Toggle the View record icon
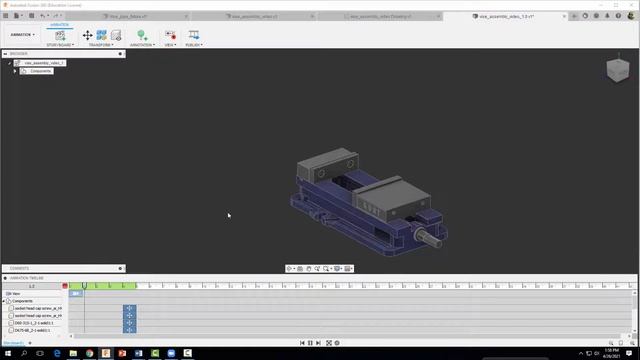The width and height of the screenshot is (640, 360). pyautogui.click(x=170, y=35)
